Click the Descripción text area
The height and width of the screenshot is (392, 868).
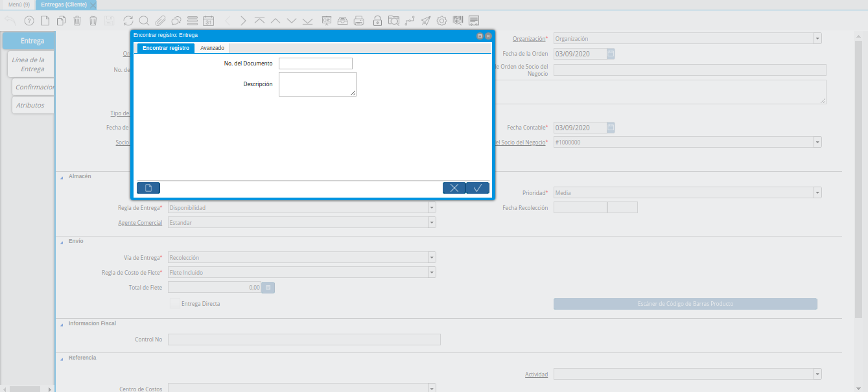pos(318,84)
